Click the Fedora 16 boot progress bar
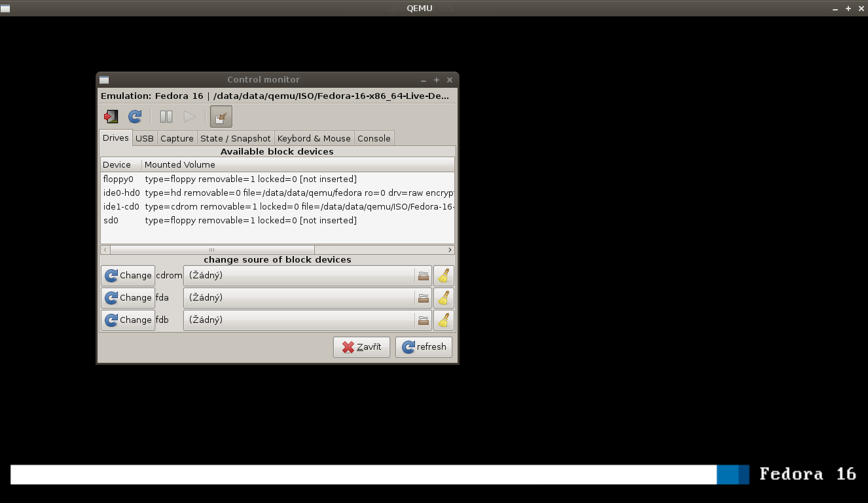The image size is (868, 503). point(380,475)
